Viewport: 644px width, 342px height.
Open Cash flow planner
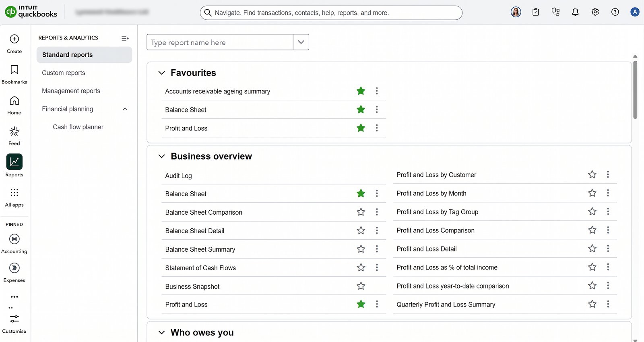78,127
